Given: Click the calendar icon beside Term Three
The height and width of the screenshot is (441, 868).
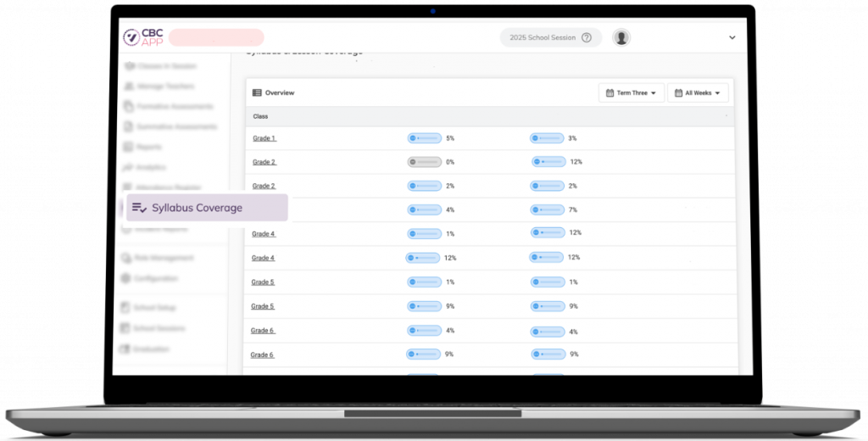Looking at the screenshot, I should pos(609,92).
